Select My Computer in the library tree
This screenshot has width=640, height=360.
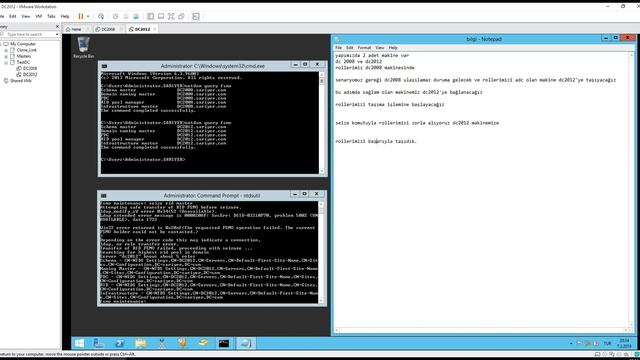(23, 44)
